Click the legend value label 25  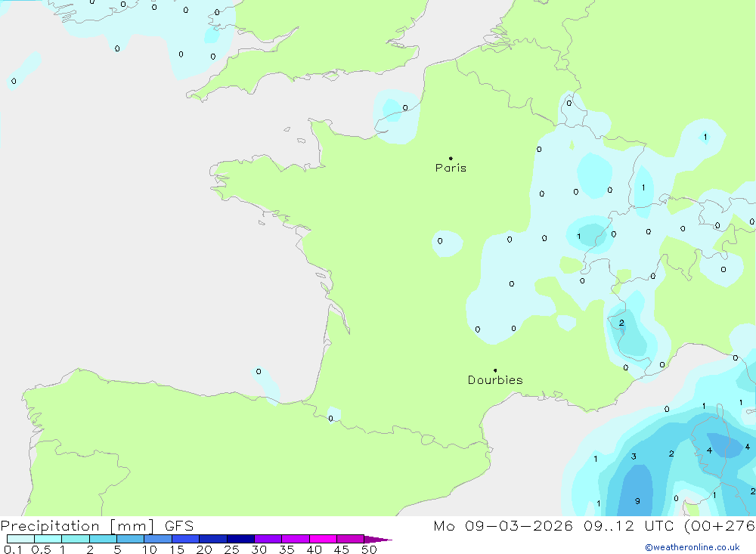231,549
